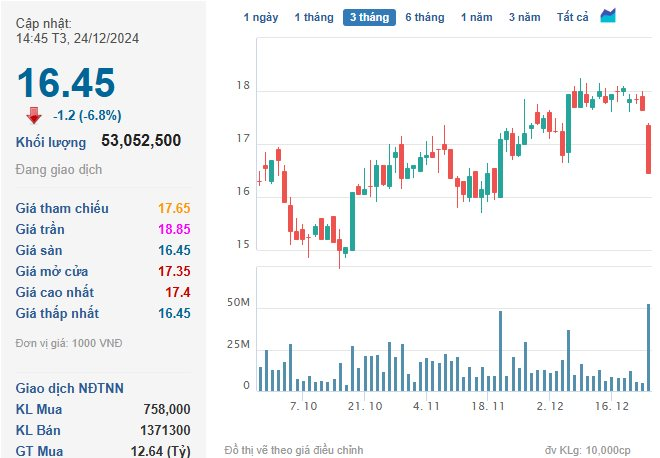Show the '3 năm' chart range
Image resolution: width=660 pixels, height=458 pixels.
[524, 17]
